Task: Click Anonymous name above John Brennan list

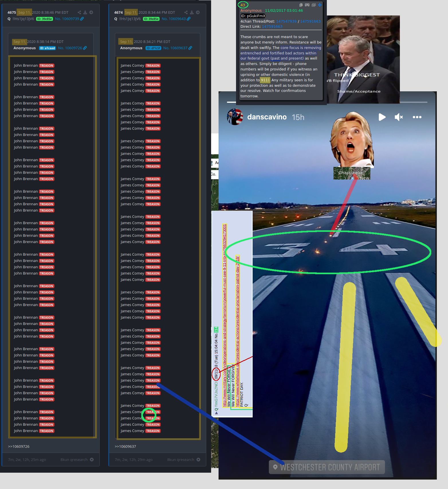Action: click(25, 48)
